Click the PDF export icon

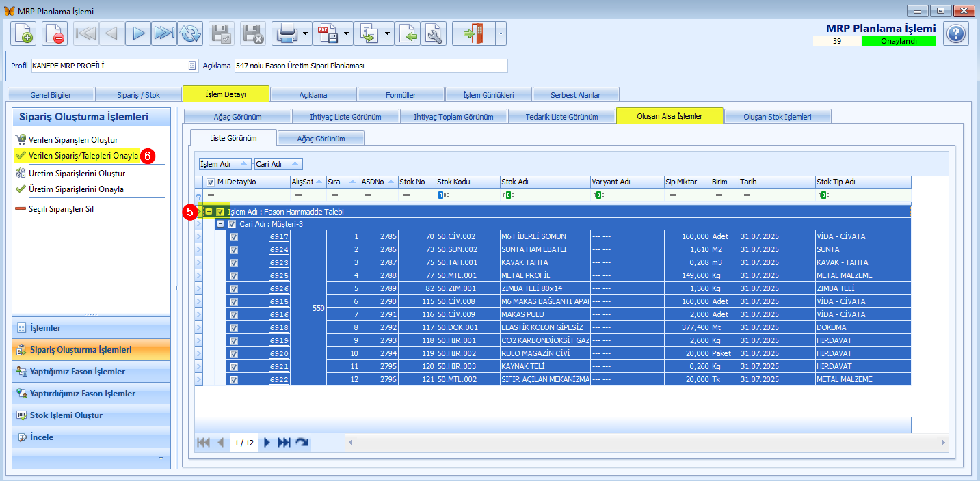[327, 33]
